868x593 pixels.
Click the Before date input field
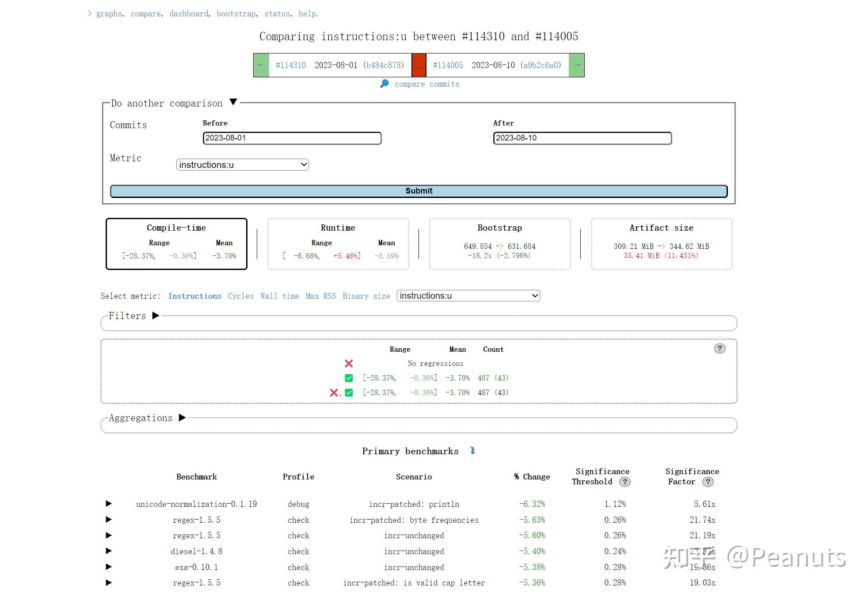[292, 138]
